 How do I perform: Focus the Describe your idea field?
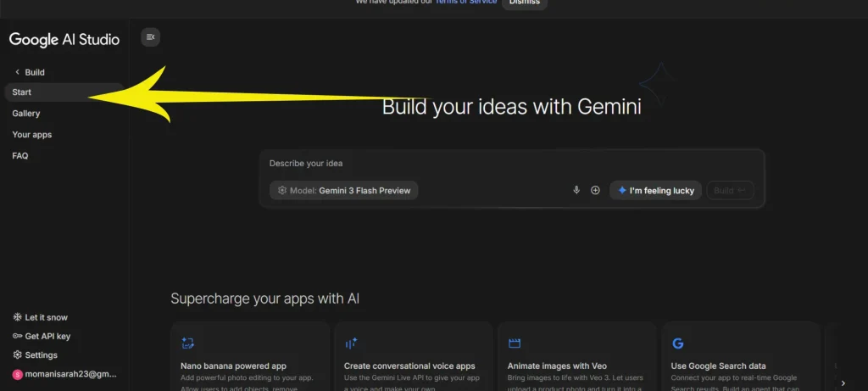coord(512,164)
